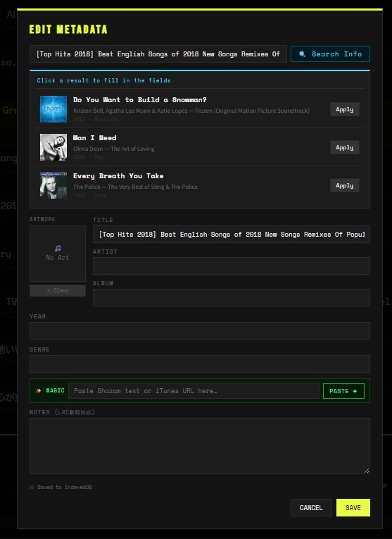Focus the Artist input field
This screenshot has width=392, height=539.
point(232,266)
